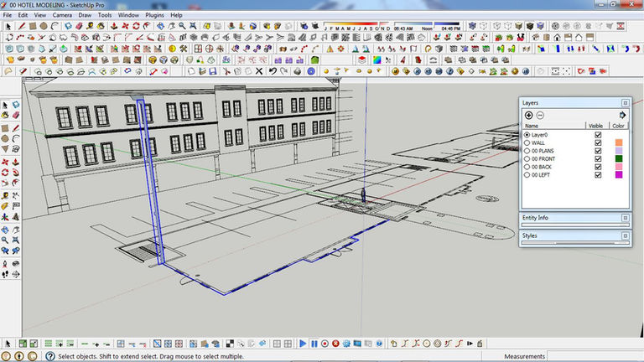
Task: Click the Color column header in Layers
Action: pyautogui.click(x=619, y=126)
